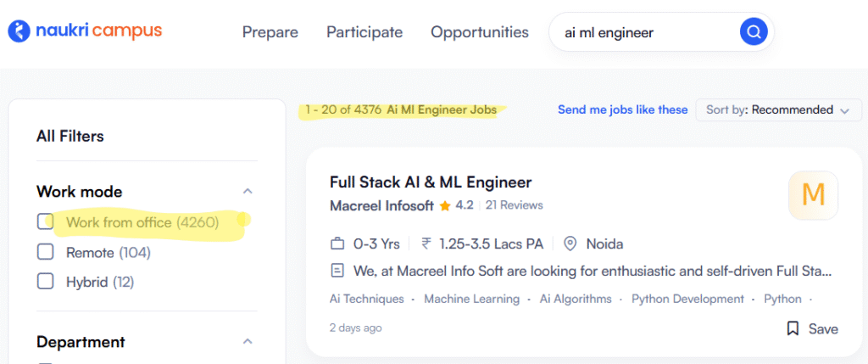The width and height of the screenshot is (868, 364).
Task: Click Send me jobs like these link
Action: [x=623, y=109]
